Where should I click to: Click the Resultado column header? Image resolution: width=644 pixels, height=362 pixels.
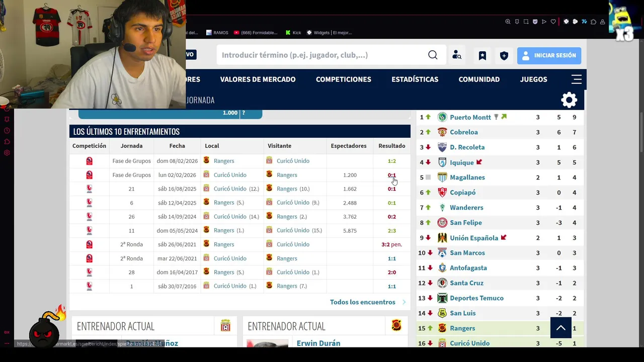coord(391,146)
